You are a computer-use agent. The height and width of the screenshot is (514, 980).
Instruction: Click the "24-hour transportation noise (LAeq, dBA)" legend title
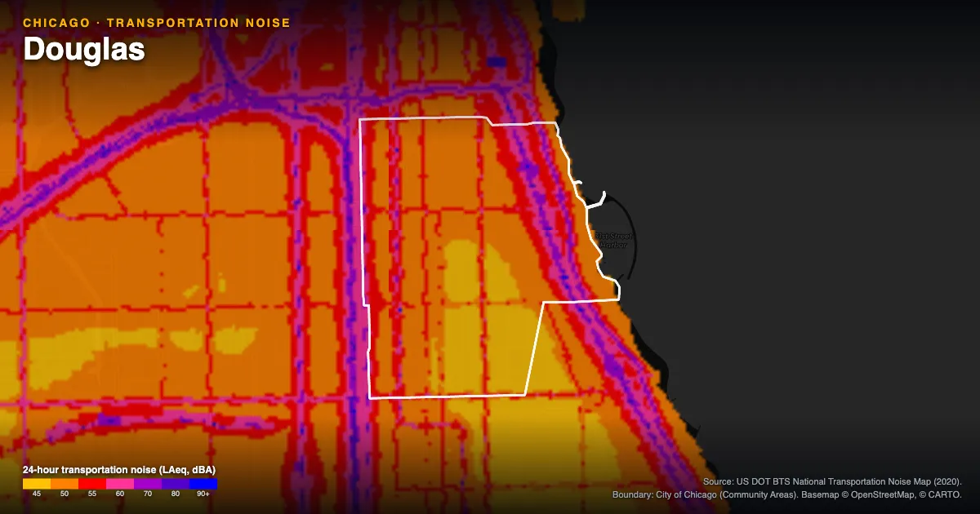pyautogui.click(x=119, y=470)
